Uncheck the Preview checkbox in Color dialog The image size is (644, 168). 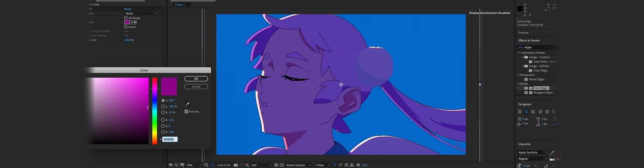tap(186, 112)
